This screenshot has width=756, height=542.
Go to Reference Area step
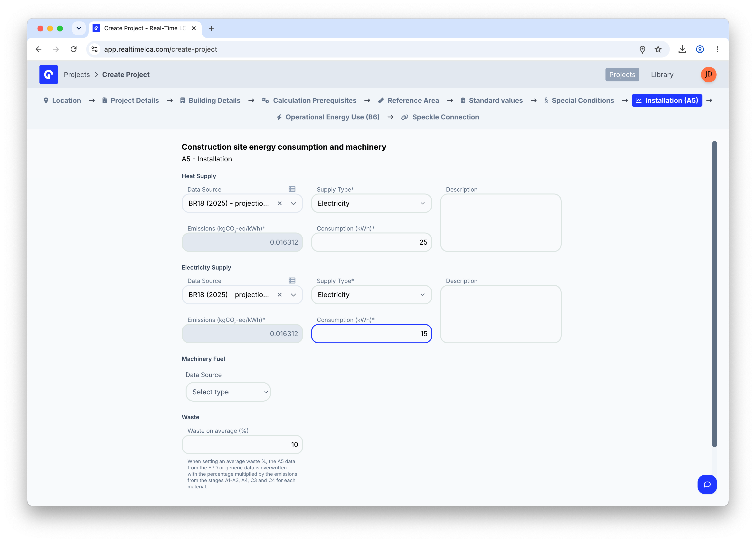point(408,100)
